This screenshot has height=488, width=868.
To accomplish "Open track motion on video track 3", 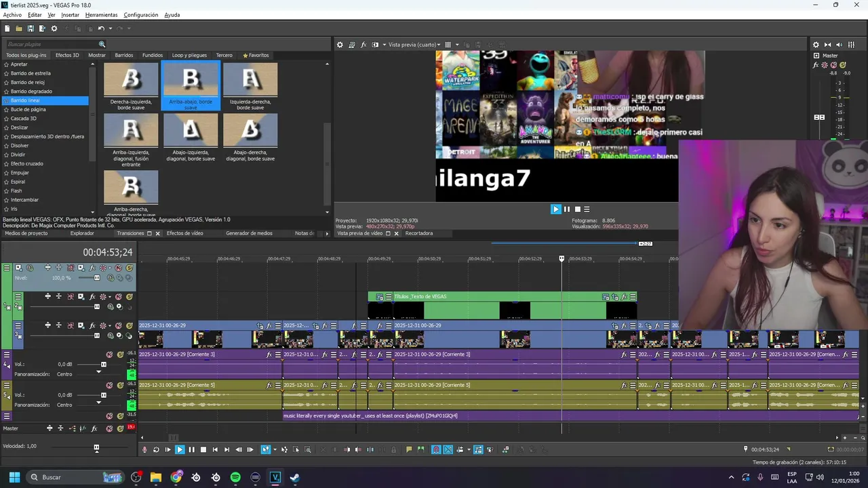I will (x=81, y=325).
